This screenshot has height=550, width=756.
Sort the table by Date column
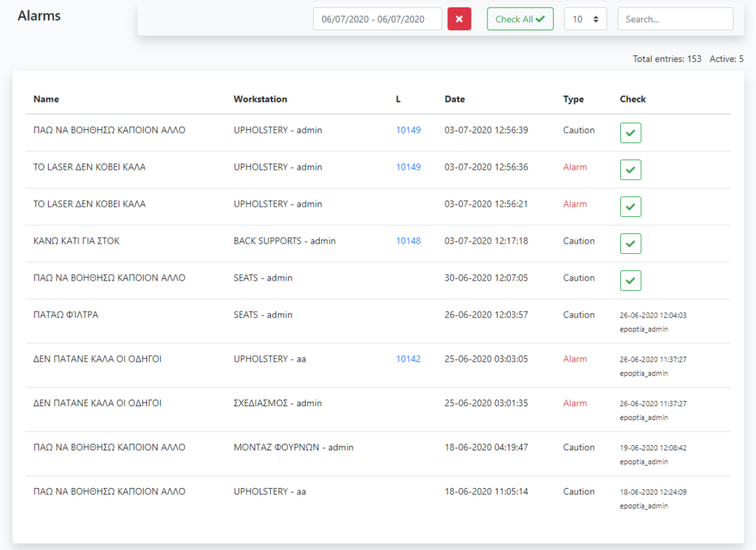point(455,99)
